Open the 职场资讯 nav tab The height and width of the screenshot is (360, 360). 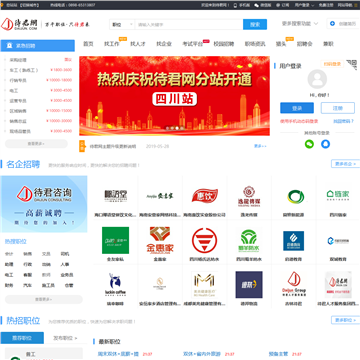pyautogui.click(x=255, y=44)
